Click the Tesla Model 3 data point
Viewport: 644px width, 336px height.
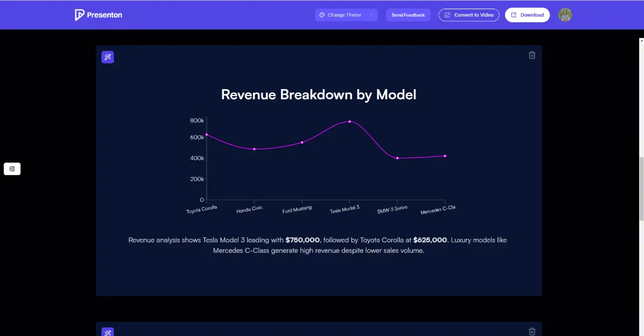(x=349, y=121)
